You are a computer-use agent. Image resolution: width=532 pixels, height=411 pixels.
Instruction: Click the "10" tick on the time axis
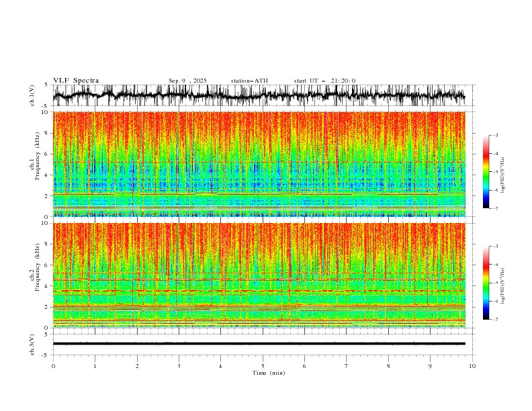click(472, 366)
